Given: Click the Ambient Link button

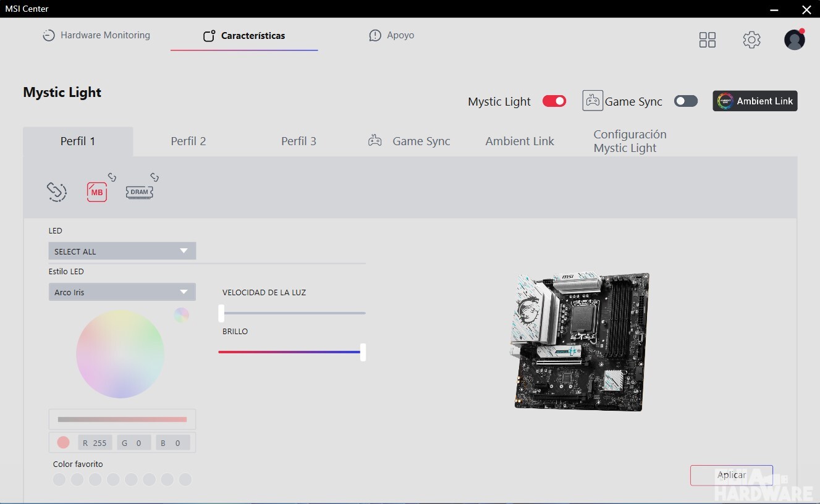Looking at the screenshot, I should (755, 101).
